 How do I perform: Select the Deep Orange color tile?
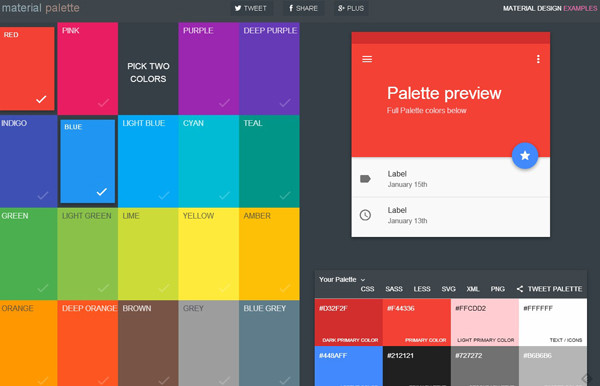pos(88,343)
